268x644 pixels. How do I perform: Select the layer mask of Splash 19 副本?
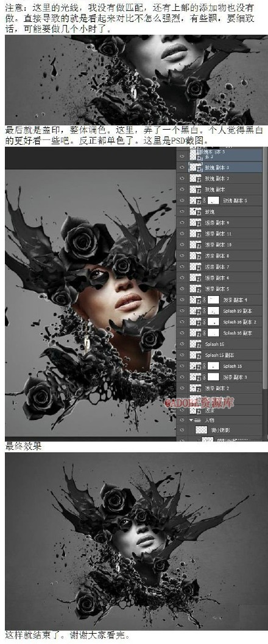[x=213, y=310]
